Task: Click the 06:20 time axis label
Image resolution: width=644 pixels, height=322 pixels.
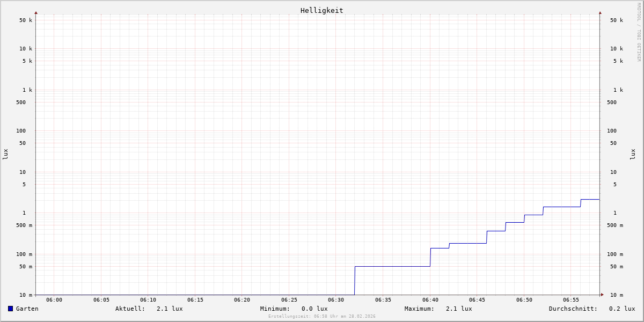Action: coord(242,300)
